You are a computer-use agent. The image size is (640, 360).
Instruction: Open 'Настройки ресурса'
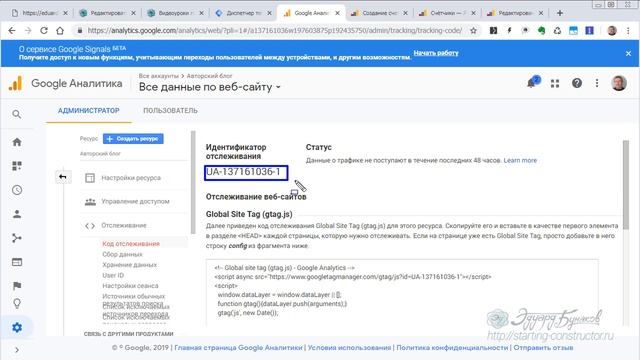click(x=131, y=178)
